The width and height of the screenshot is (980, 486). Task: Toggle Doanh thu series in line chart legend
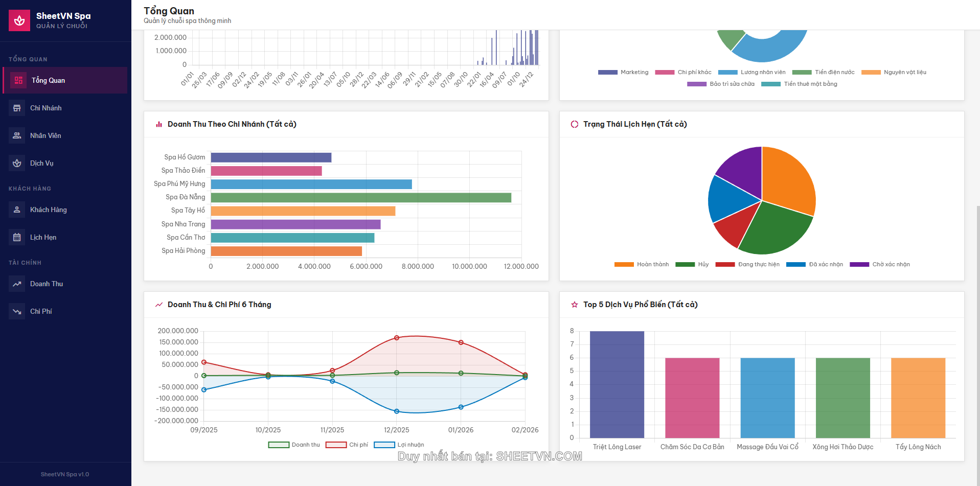pyautogui.click(x=294, y=445)
